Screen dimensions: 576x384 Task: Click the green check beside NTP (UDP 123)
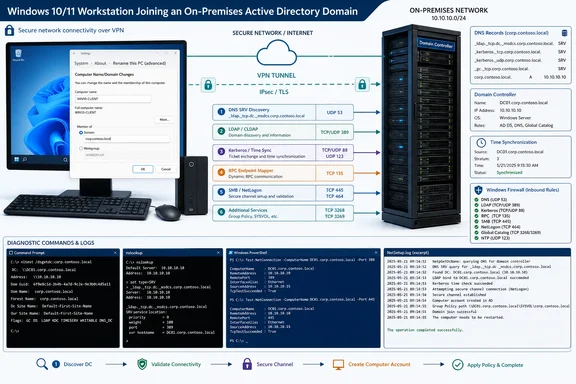pos(476,238)
